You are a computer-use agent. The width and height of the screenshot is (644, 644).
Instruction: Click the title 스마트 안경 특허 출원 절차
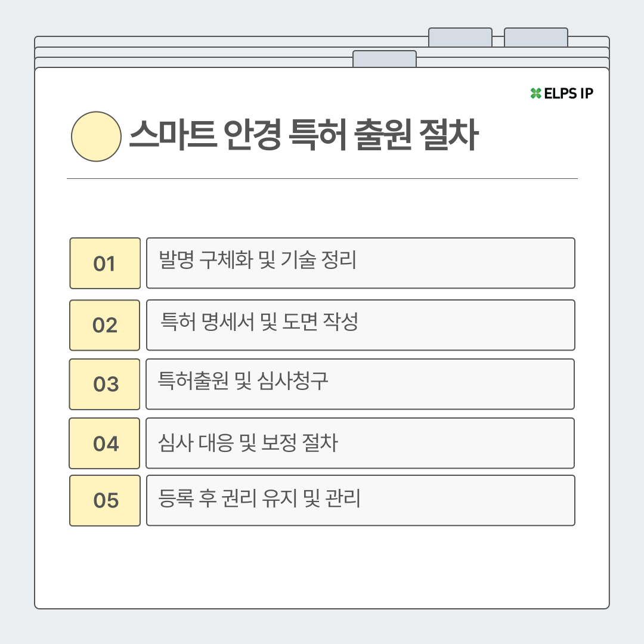coord(303,137)
